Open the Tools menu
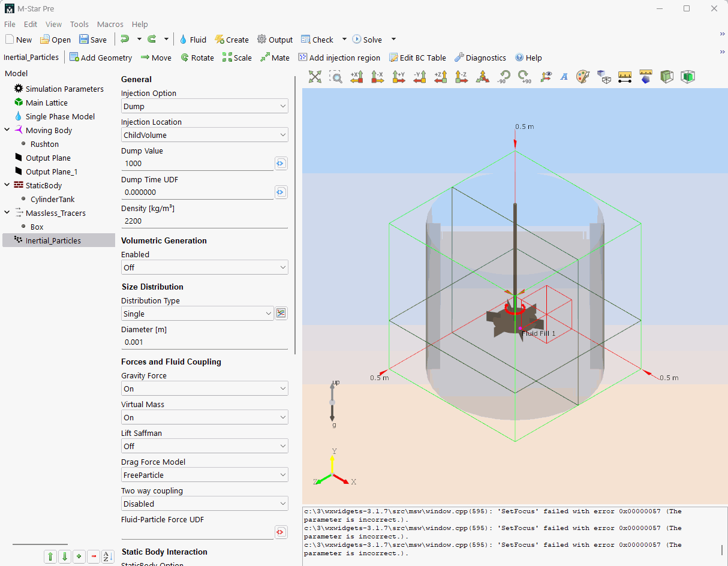The height and width of the screenshot is (566, 728). point(79,25)
